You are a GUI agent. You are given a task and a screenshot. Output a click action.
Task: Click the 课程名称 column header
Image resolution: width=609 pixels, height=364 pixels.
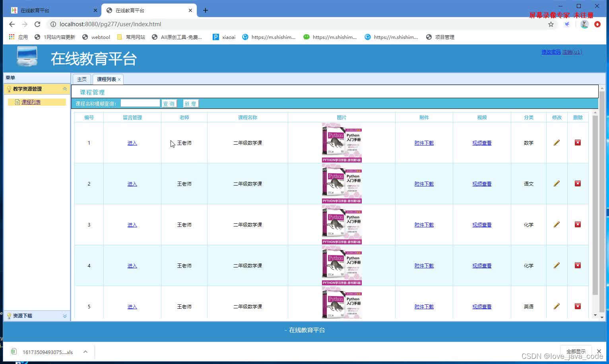click(248, 118)
